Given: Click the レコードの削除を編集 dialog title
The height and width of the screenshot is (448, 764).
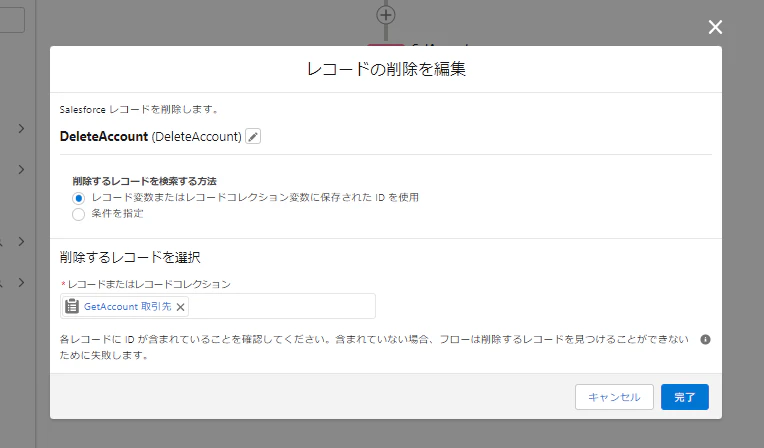Looking at the screenshot, I should pos(386,69).
